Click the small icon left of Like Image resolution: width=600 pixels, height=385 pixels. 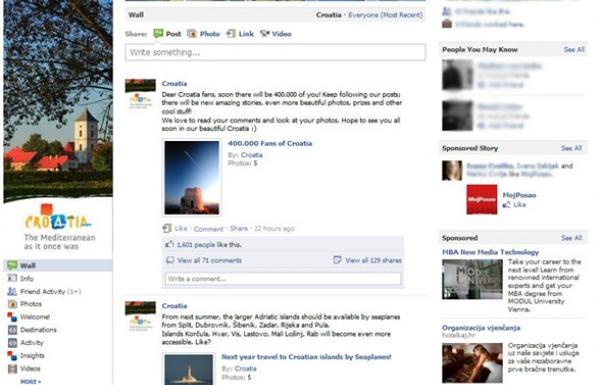[x=167, y=228]
